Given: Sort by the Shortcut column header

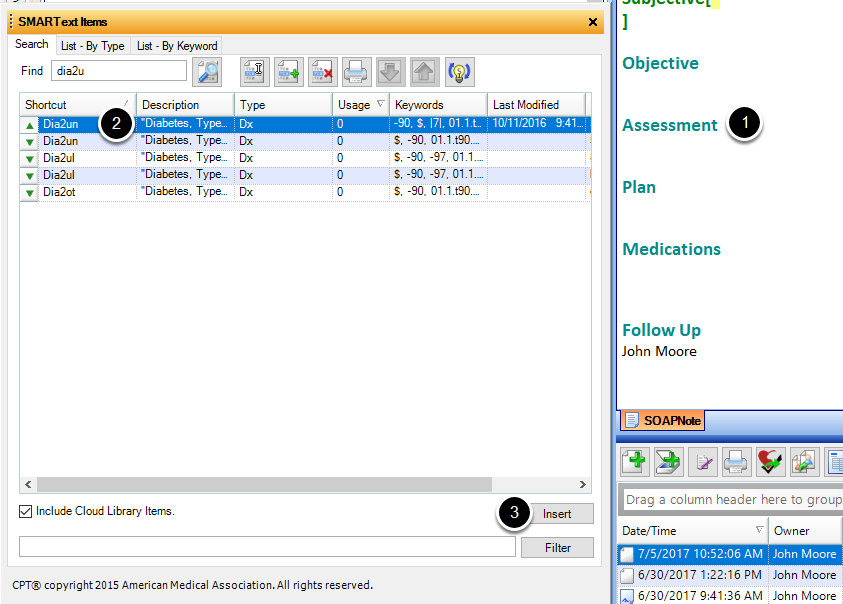Looking at the screenshot, I should 77,105.
